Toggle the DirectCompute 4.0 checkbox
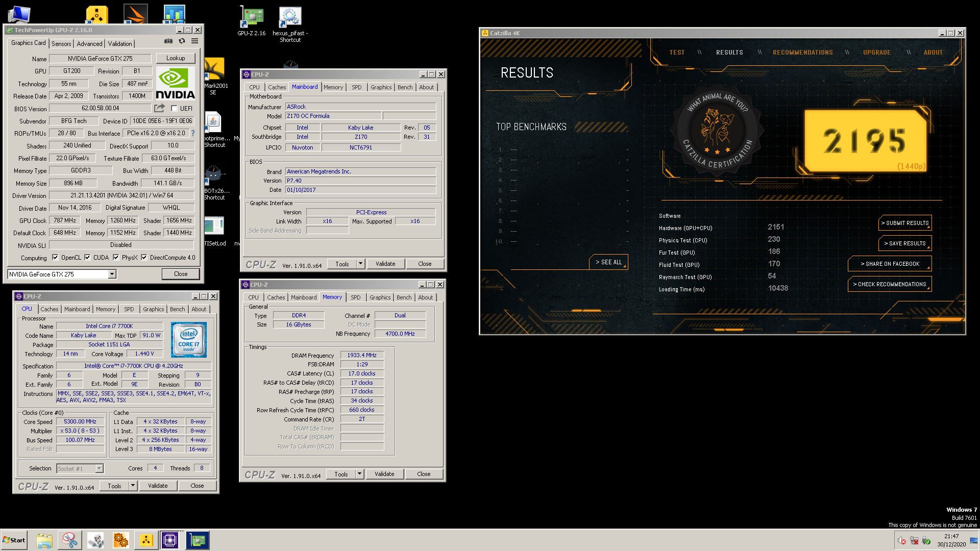This screenshot has width=980, height=551. pos(144,257)
